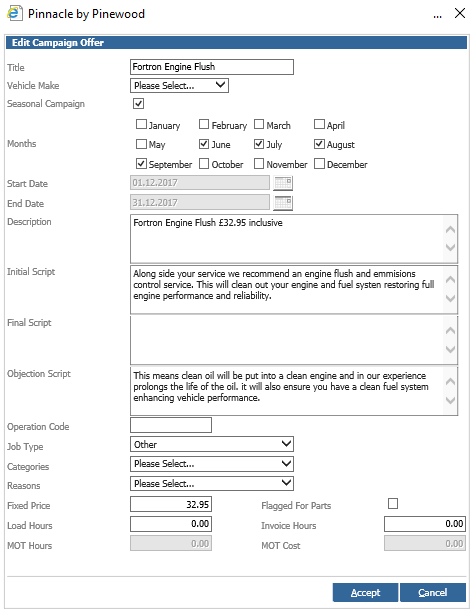Untick the June month checkbox

[204, 144]
